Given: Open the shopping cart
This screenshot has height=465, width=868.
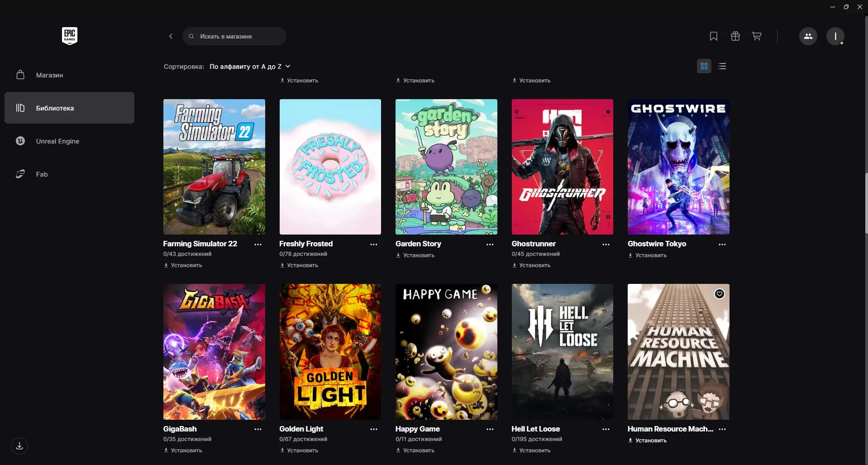Looking at the screenshot, I should pyautogui.click(x=757, y=36).
